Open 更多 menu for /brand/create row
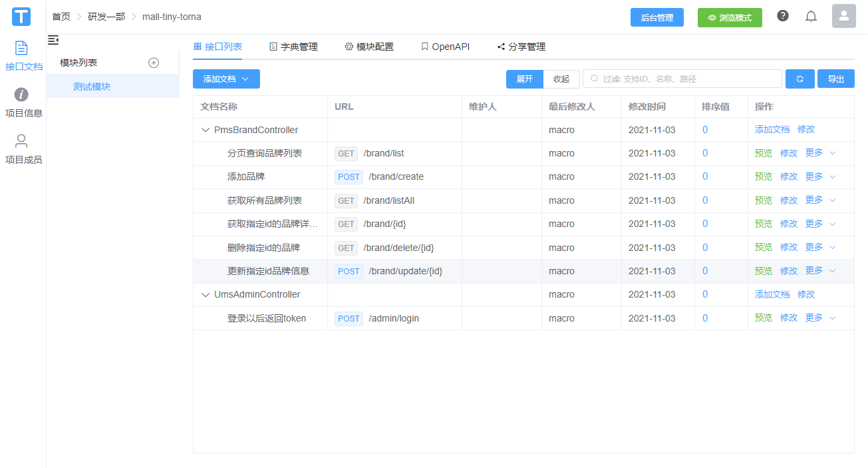Image resolution: width=868 pixels, height=468 pixels. click(x=820, y=176)
